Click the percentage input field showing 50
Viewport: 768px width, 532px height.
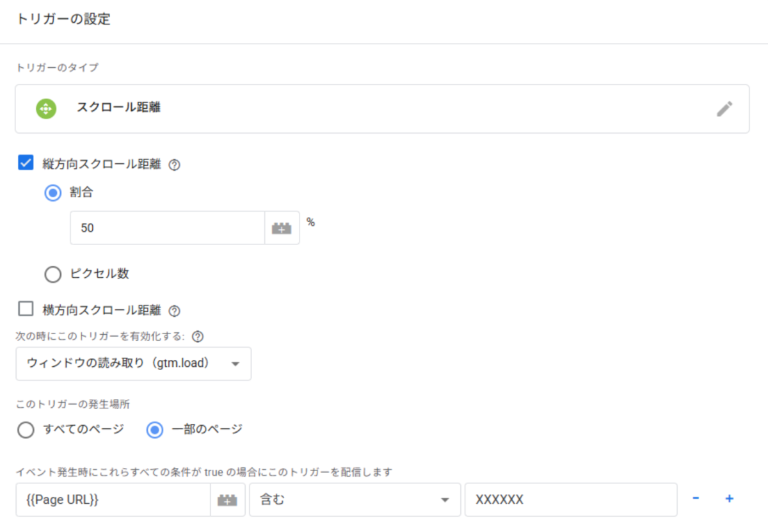[x=166, y=228]
